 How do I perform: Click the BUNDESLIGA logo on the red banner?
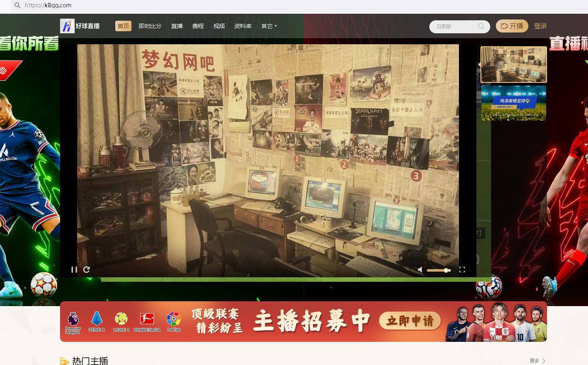[x=148, y=322]
